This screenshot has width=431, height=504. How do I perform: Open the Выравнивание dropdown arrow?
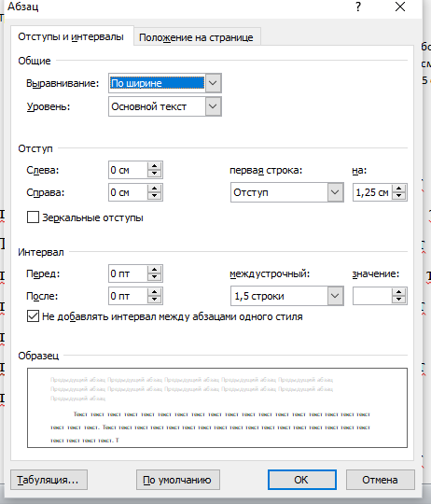pyautogui.click(x=213, y=83)
